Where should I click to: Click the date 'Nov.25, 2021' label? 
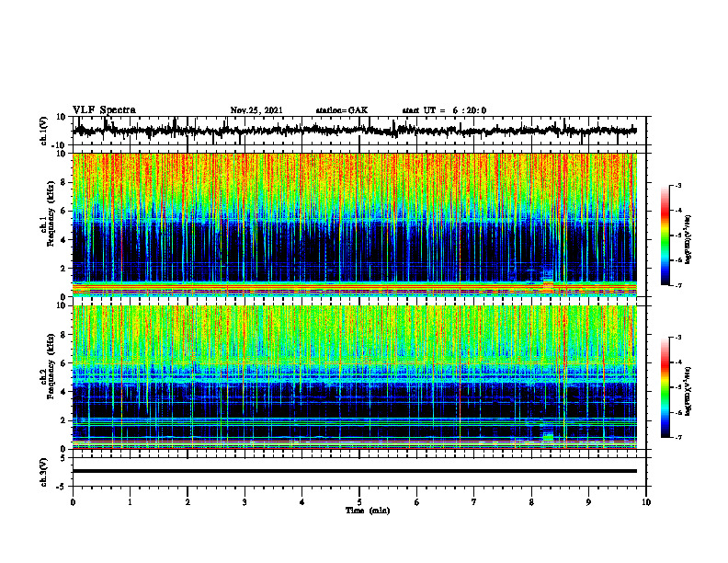click(256, 110)
